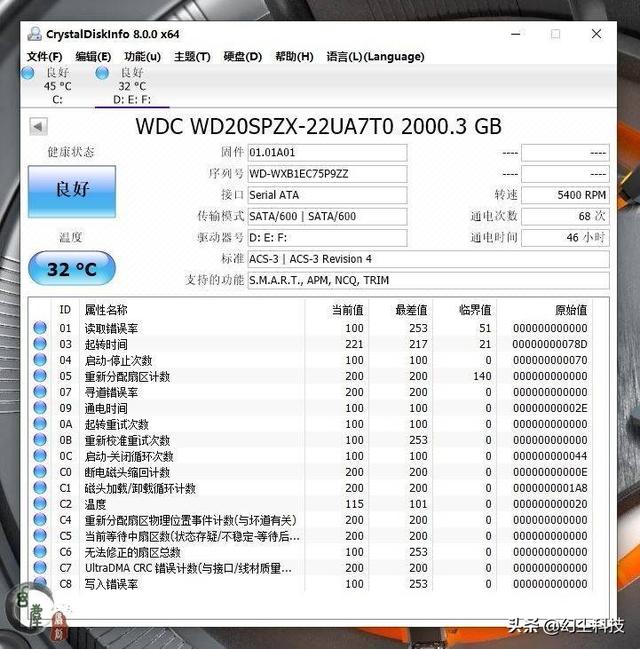Select the D: E: F: drive status orb
640x649 pixels.
click(102, 73)
